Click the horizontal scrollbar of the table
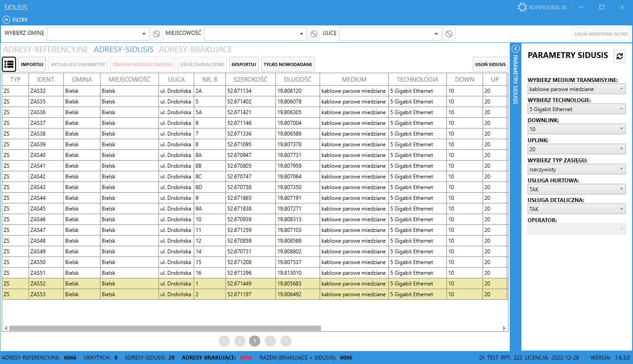 [x=165, y=328]
